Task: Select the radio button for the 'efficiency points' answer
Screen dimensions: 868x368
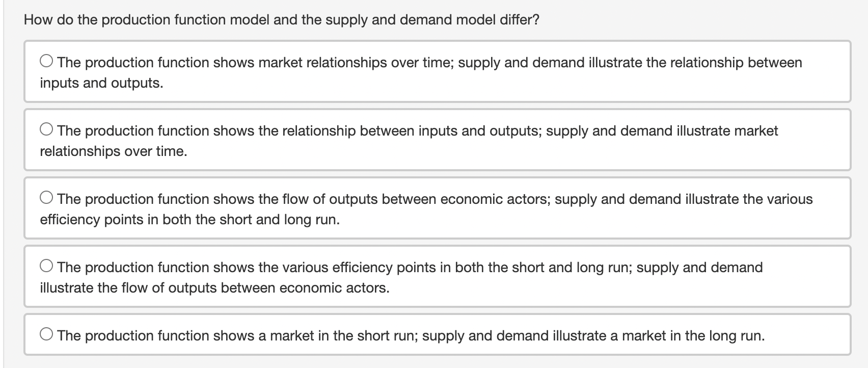Action: (x=46, y=265)
